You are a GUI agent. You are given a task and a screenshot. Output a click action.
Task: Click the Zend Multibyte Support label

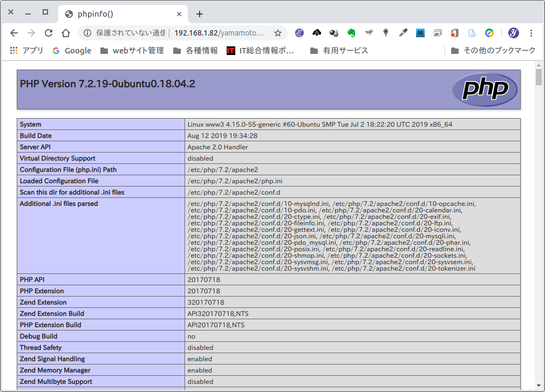(56, 382)
